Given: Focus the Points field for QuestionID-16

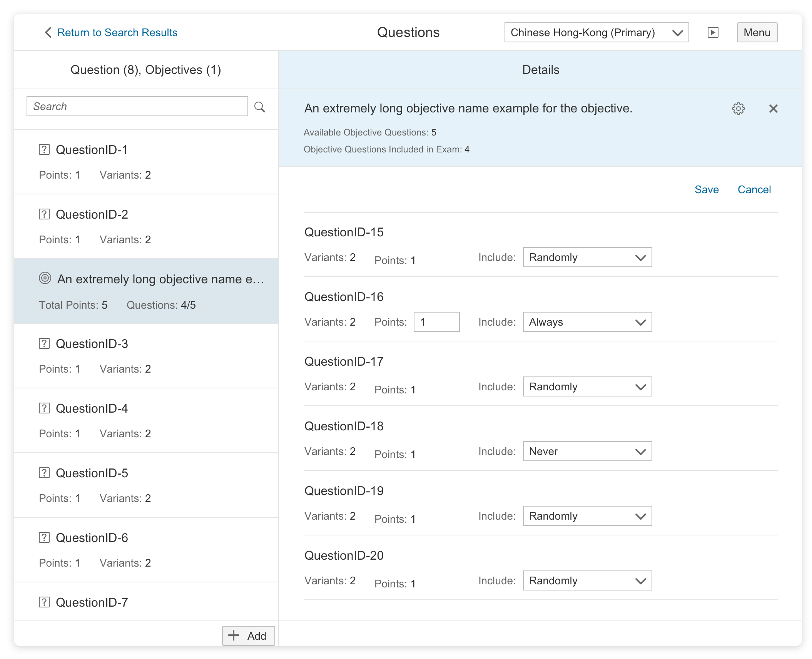Looking at the screenshot, I should (x=436, y=322).
